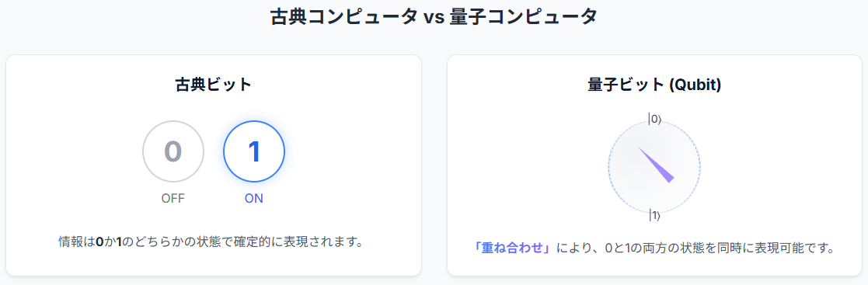Click the |0⟩ ket label
Screen dimensions: 868x285
(655, 119)
